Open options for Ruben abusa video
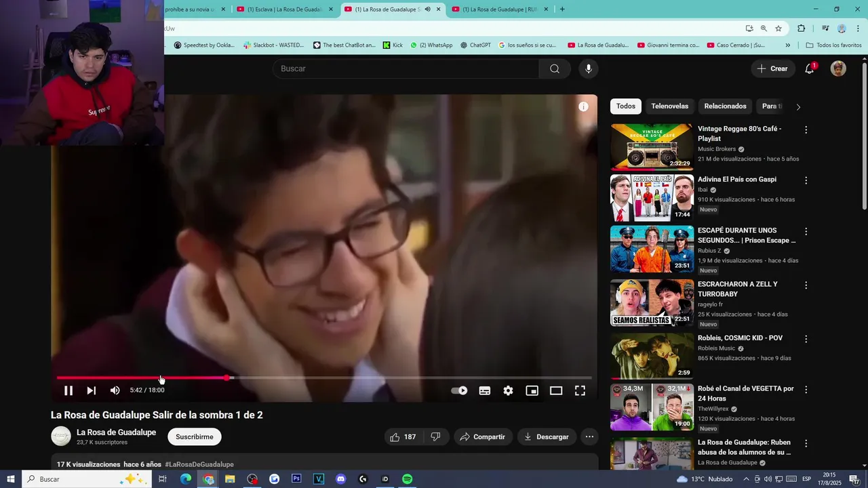 point(806,443)
